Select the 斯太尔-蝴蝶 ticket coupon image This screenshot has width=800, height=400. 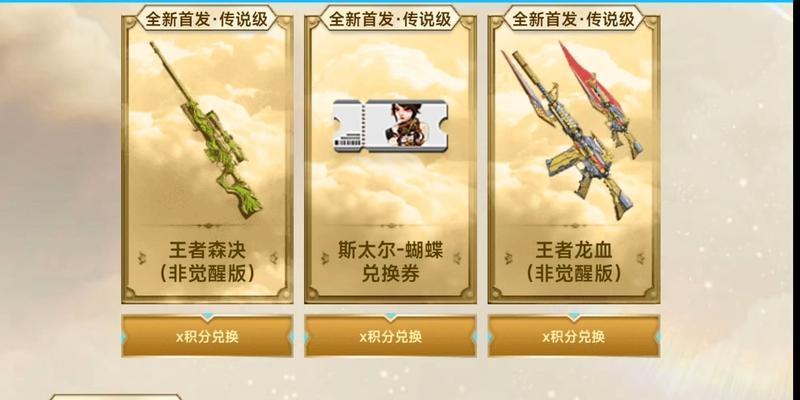click(390, 126)
